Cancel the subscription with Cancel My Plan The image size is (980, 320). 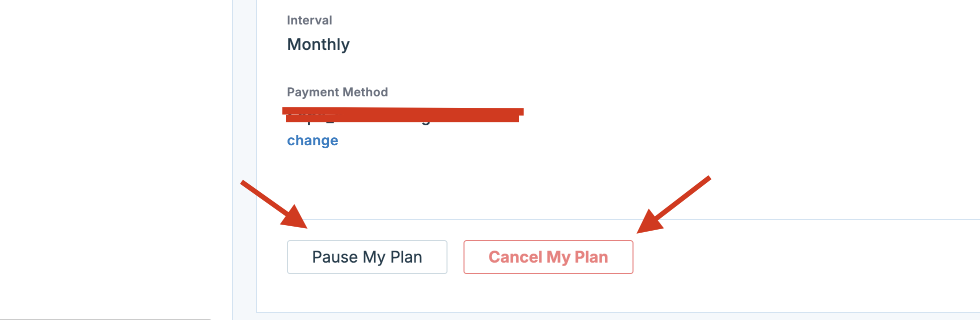(548, 257)
